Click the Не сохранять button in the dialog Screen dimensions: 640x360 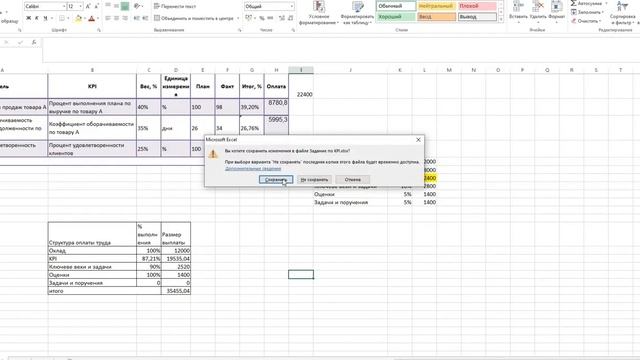pyautogui.click(x=314, y=180)
